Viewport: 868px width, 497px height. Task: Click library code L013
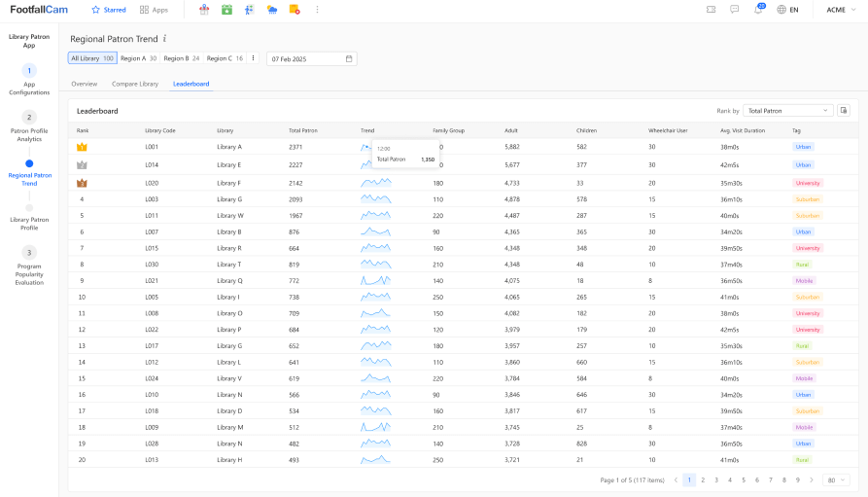[152, 460]
